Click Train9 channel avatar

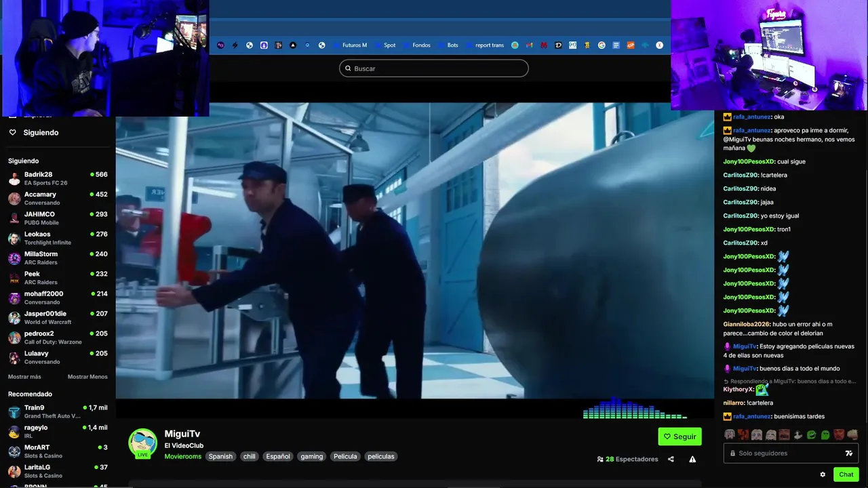[x=14, y=412]
